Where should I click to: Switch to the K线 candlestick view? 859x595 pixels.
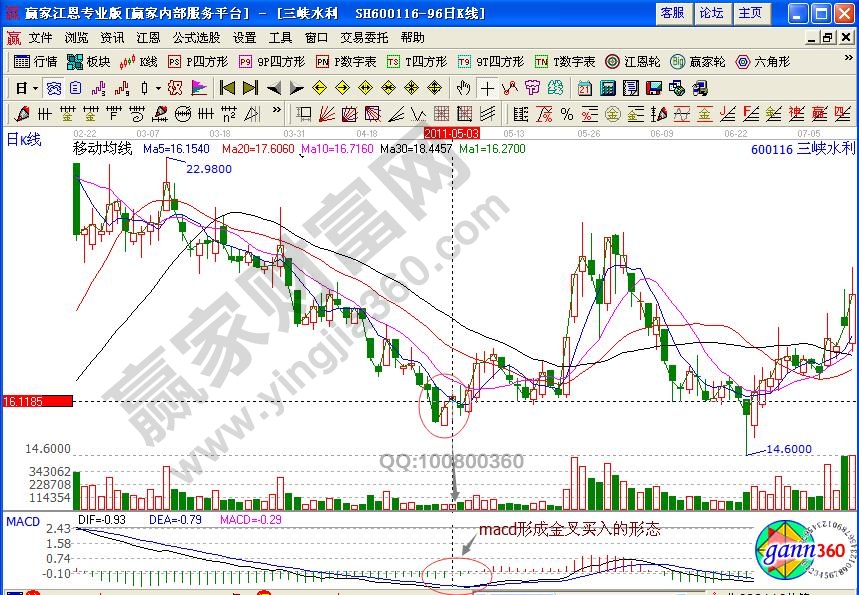point(139,62)
